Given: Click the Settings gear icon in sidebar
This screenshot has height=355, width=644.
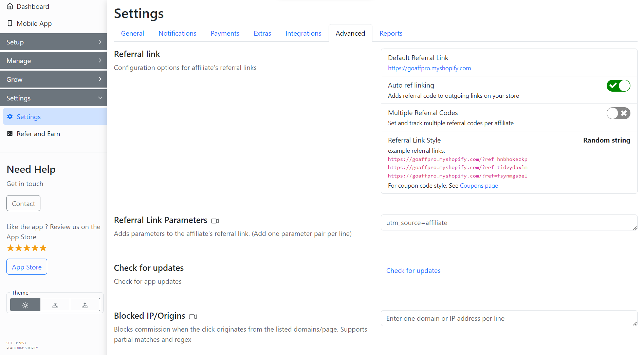Looking at the screenshot, I should [x=10, y=116].
